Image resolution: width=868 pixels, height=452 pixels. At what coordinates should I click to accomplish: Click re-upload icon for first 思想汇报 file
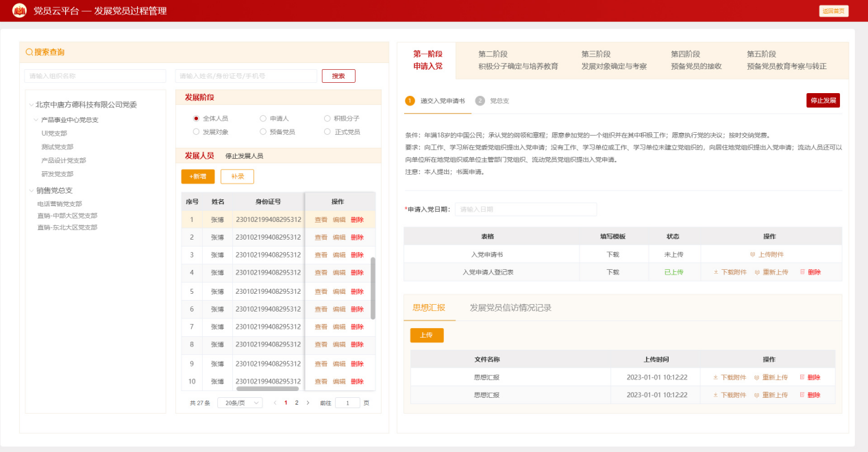coord(757,377)
